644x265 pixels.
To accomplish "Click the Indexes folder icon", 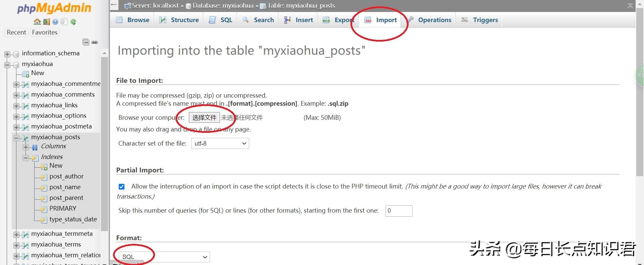I will pyautogui.click(x=35, y=158).
